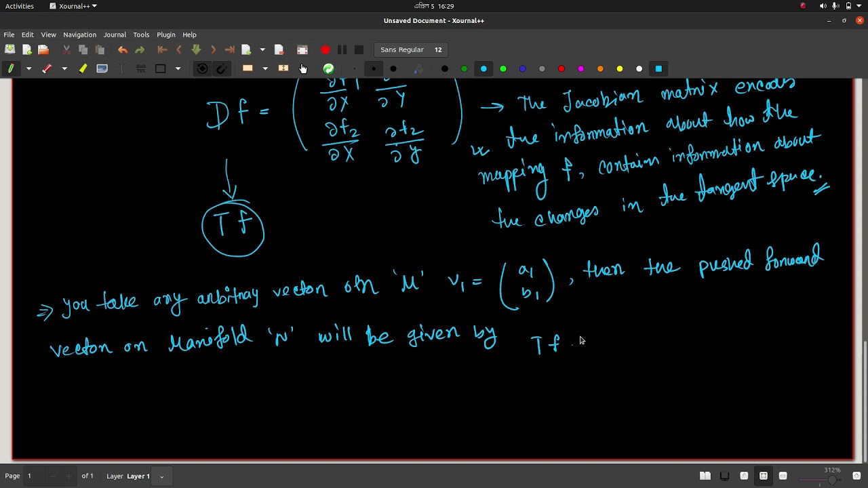
Task: Delete the current page
Action: click(279, 49)
